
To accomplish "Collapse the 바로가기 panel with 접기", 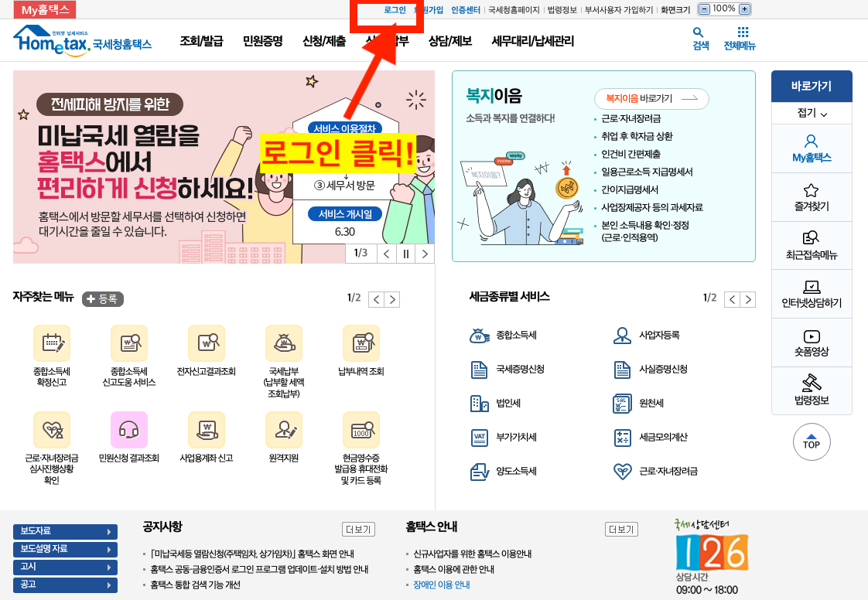I will [x=812, y=113].
